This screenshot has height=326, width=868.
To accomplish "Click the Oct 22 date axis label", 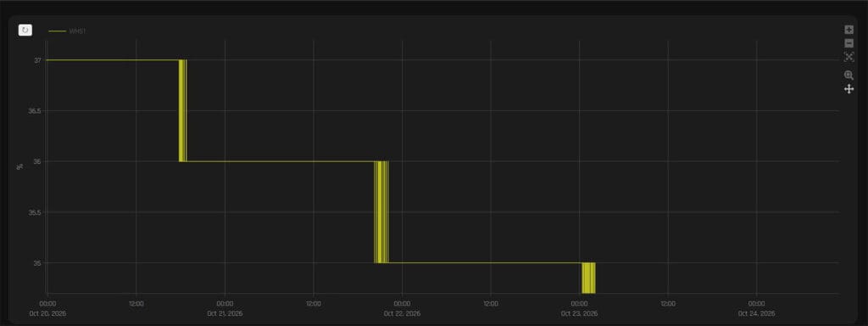I will [402, 313].
